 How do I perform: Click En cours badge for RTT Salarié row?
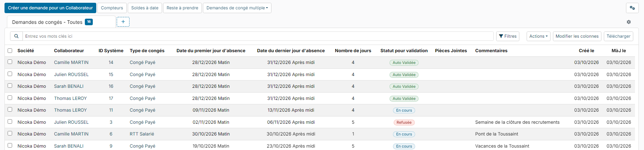(404, 134)
